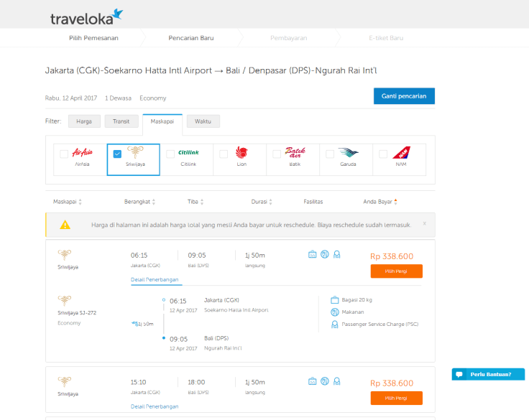Sort flights by Berangkat column
This screenshot has width=529, height=420.
tap(140, 202)
